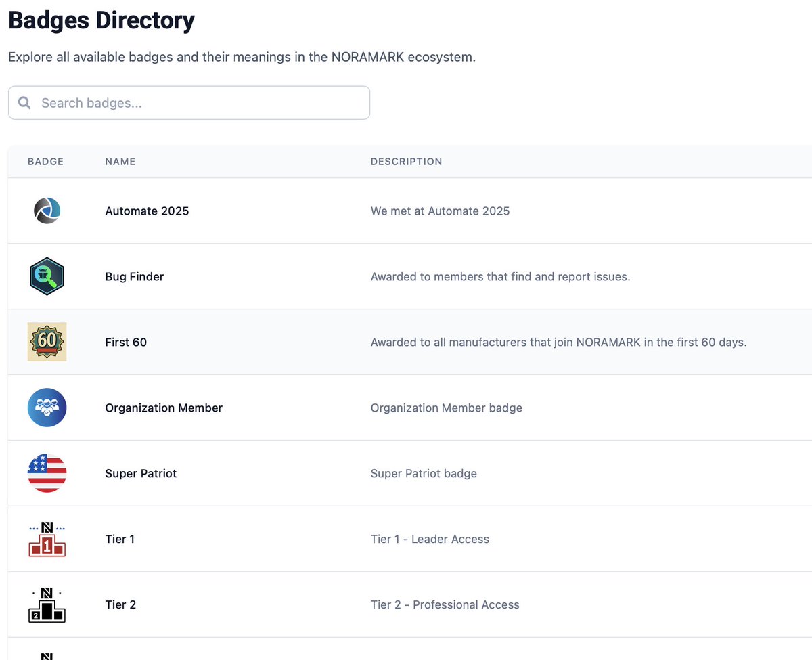
Task: Click 'Super Patriot badge' description text
Action: coord(424,473)
